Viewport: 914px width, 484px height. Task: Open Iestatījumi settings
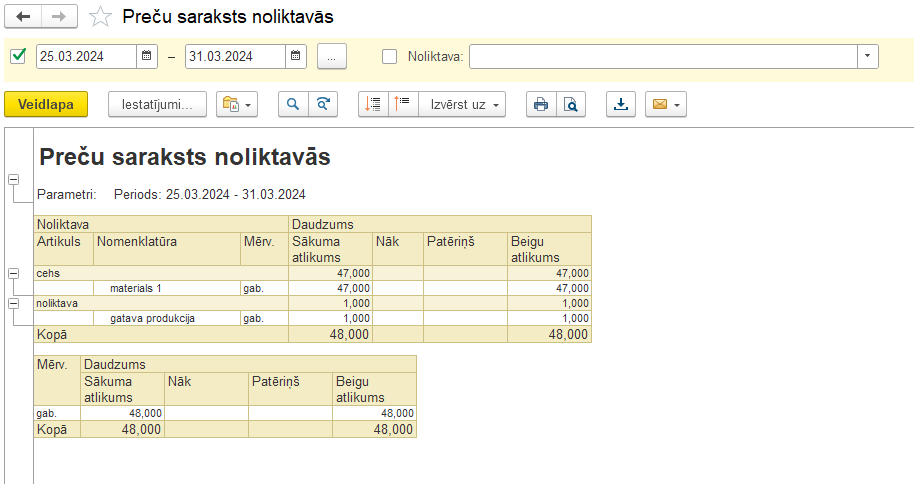coord(157,104)
